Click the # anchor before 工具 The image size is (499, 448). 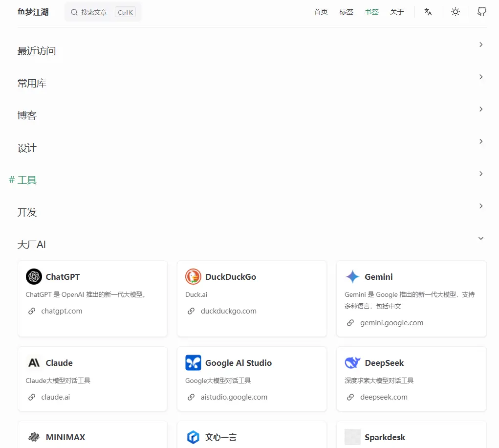tap(12, 180)
